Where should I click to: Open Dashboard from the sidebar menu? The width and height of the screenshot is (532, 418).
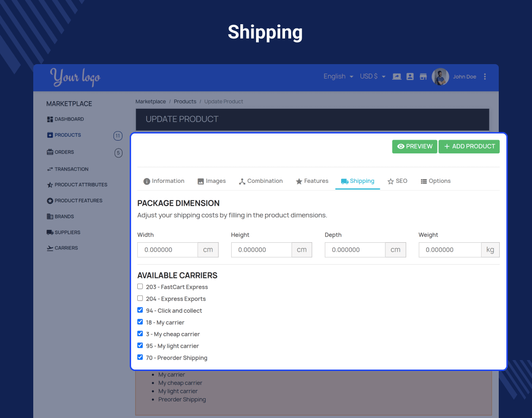point(69,119)
